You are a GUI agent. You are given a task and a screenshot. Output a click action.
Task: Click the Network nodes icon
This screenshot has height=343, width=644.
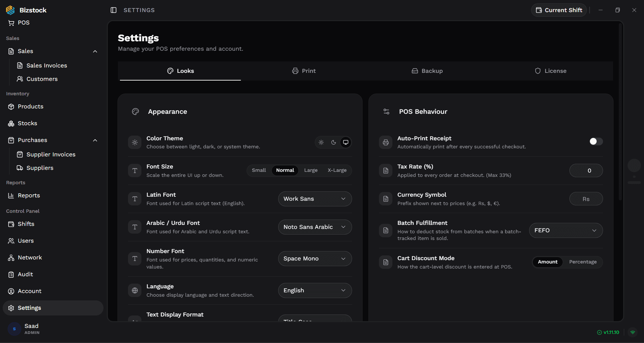click(x=11, y=257)
